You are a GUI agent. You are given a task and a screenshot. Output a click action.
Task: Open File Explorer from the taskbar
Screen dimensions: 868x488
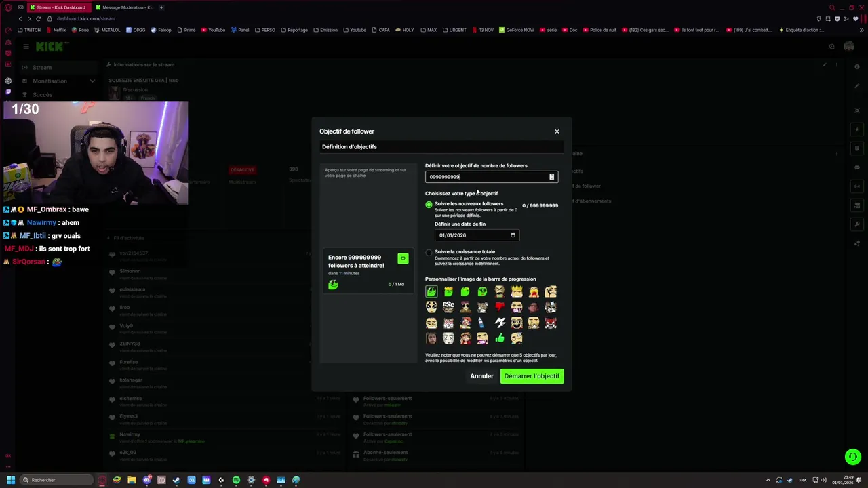tap(132, 480)
